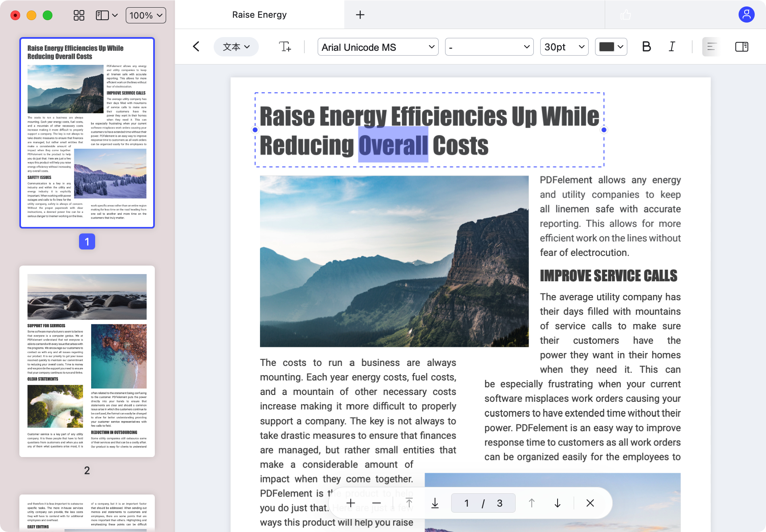Viewport: 766px width, 532px height.
Task: Open the 100% zoom level dropdown
Action: pos(146,15)
